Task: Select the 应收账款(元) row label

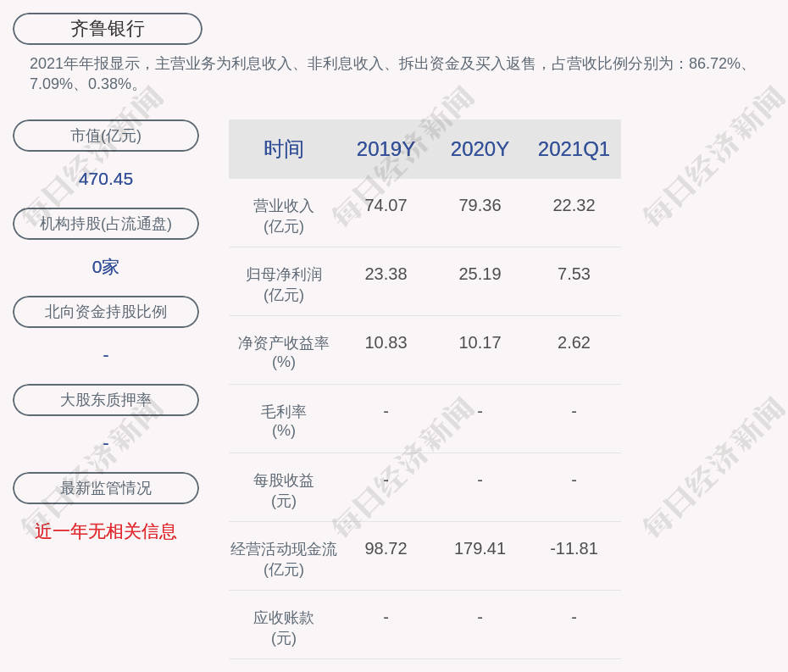Action: tap(284, 628)
